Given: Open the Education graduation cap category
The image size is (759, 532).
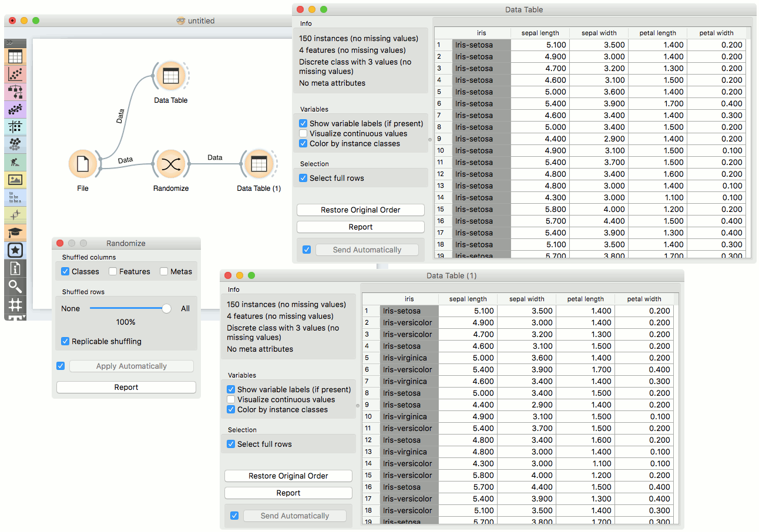Looking at the screenshot, I should [15, 233].
